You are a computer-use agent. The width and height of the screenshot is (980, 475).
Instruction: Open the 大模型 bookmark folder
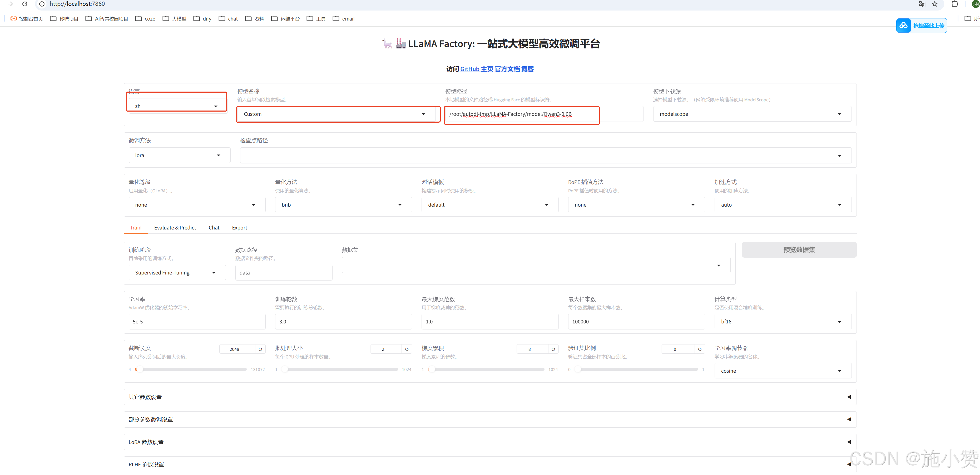click(x=174, y=19)
